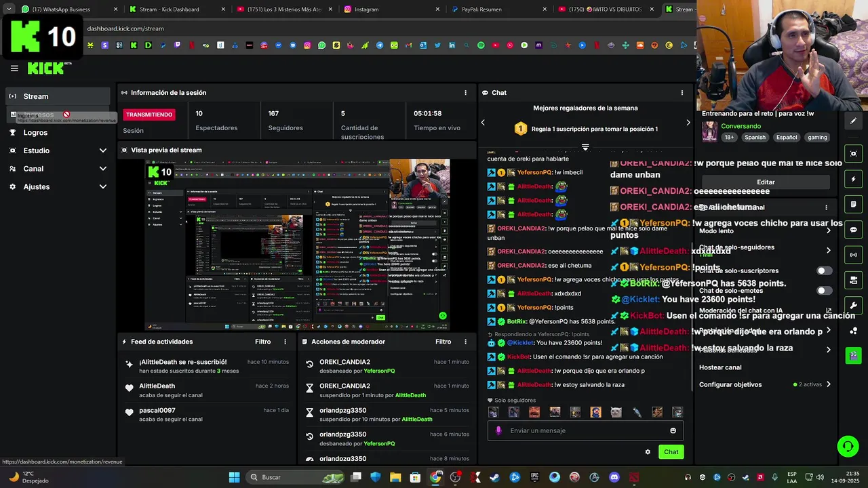Open Filtro in Feed de actividades

(x=262, y=342)
